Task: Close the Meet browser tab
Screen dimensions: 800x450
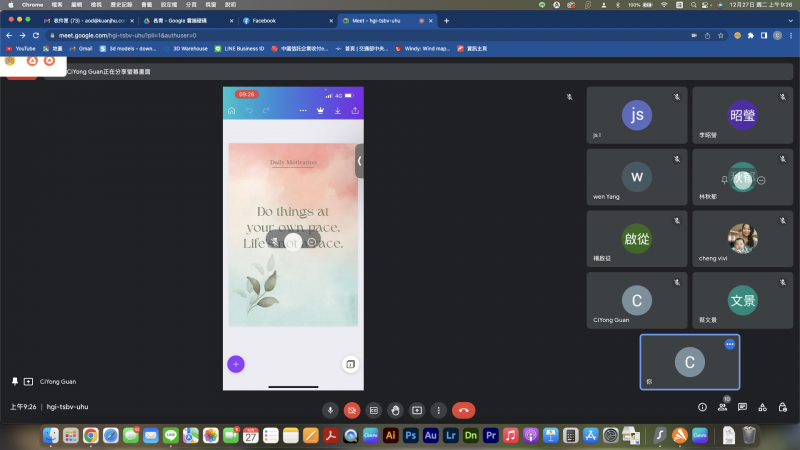Action: point(431,21)
